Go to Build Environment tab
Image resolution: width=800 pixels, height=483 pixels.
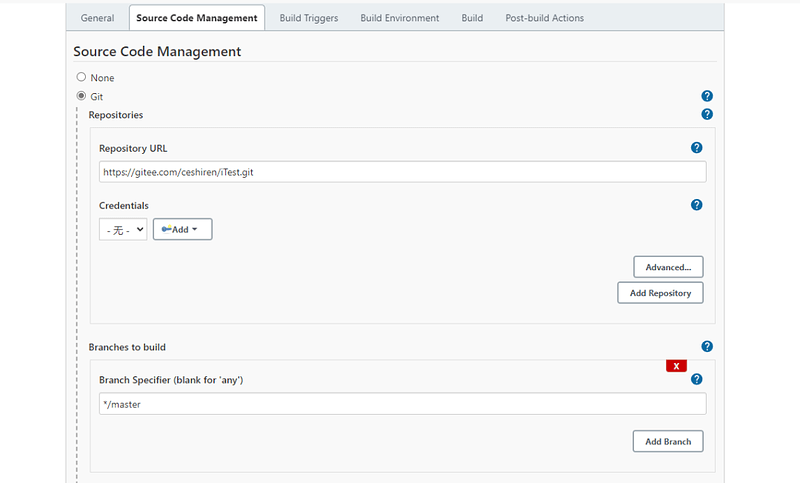[x=400, y=18]
